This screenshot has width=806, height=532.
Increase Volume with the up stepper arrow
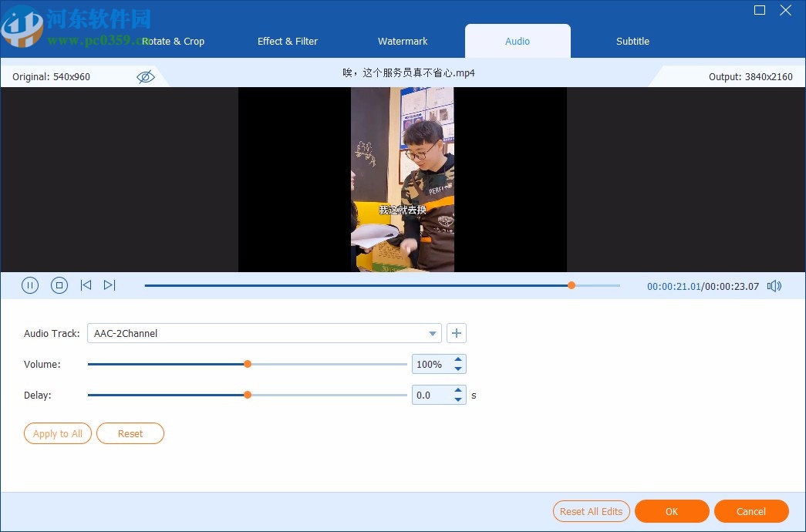[458, 359]
